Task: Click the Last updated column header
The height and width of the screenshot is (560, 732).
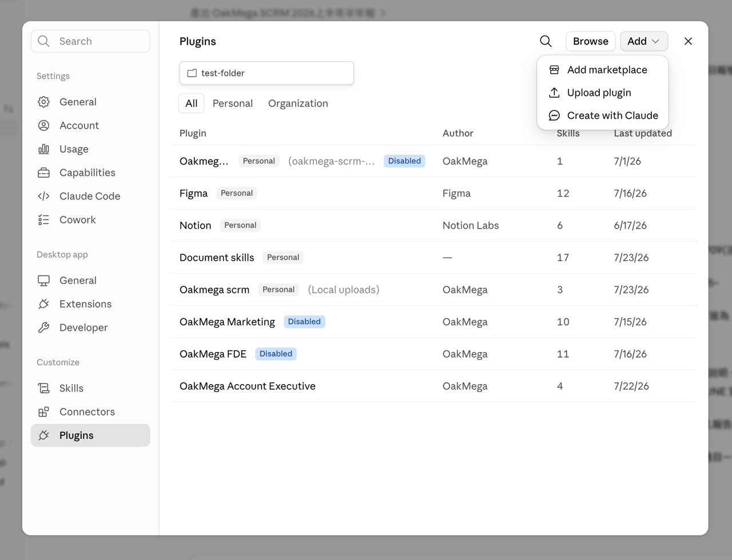Action: tap(643, 133)
